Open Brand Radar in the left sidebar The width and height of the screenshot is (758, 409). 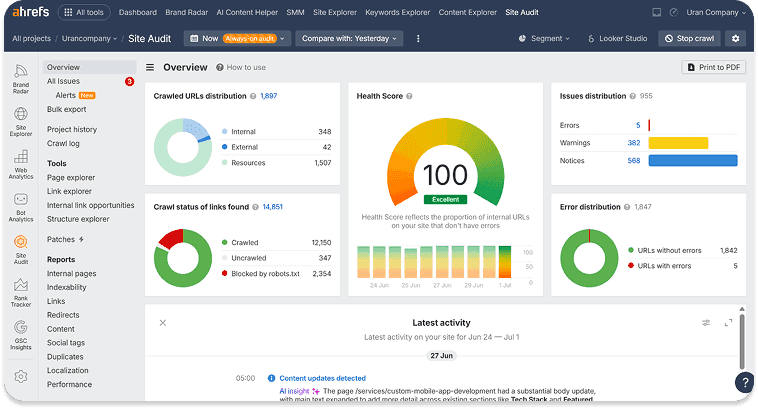pos(21,79)
